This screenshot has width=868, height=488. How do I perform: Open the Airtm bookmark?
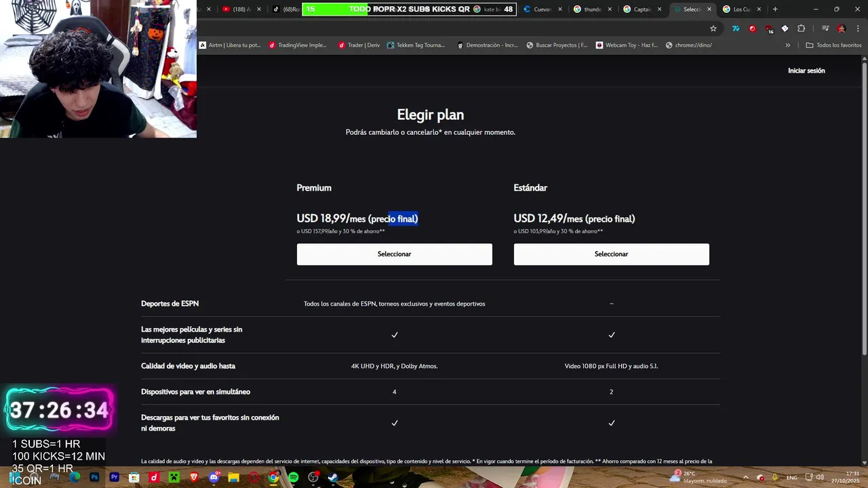[x=230, y=45]
